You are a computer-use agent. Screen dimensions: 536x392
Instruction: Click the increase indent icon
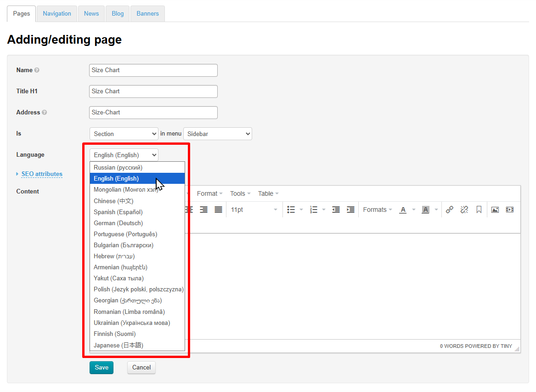click(x=350, y=210)
